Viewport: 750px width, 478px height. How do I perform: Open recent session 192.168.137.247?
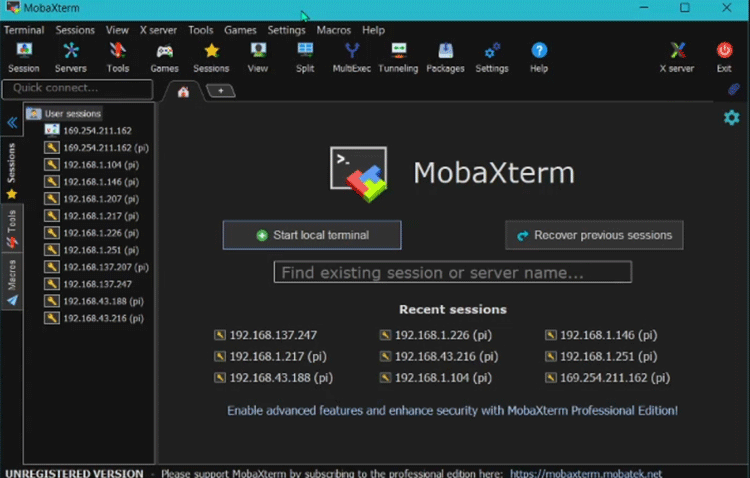coord(265,335)
